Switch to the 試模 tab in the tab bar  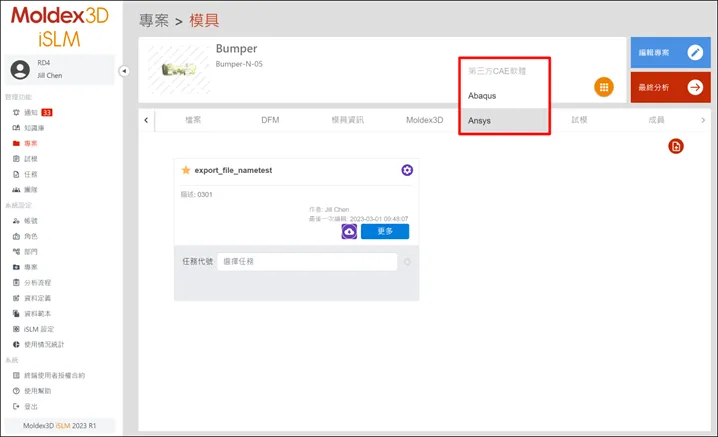click(x=579, y=120)
